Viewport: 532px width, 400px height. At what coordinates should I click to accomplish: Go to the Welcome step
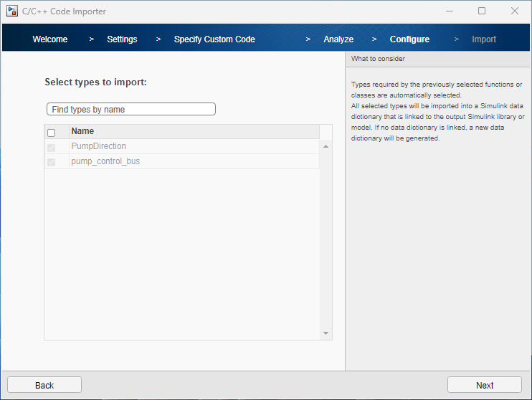50,39
